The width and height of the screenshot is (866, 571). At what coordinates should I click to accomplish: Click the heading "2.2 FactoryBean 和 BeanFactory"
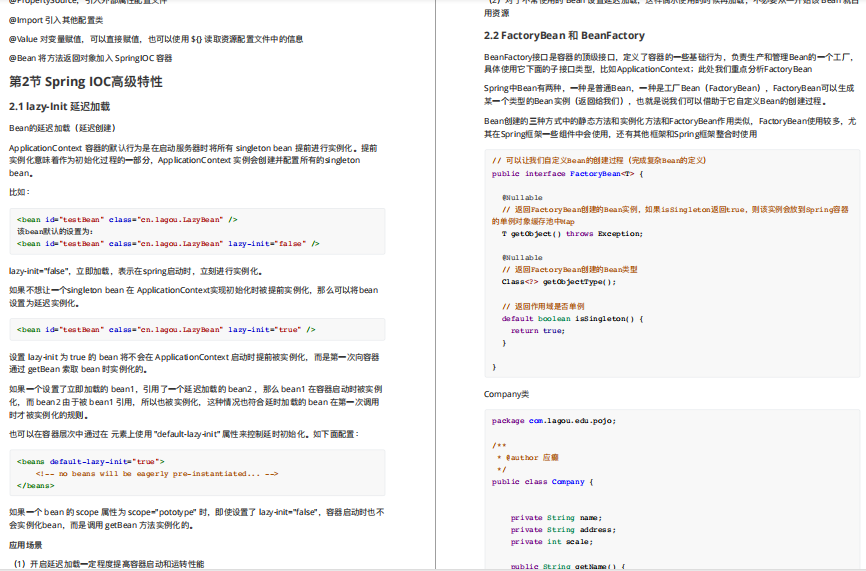tap(564, 35)
